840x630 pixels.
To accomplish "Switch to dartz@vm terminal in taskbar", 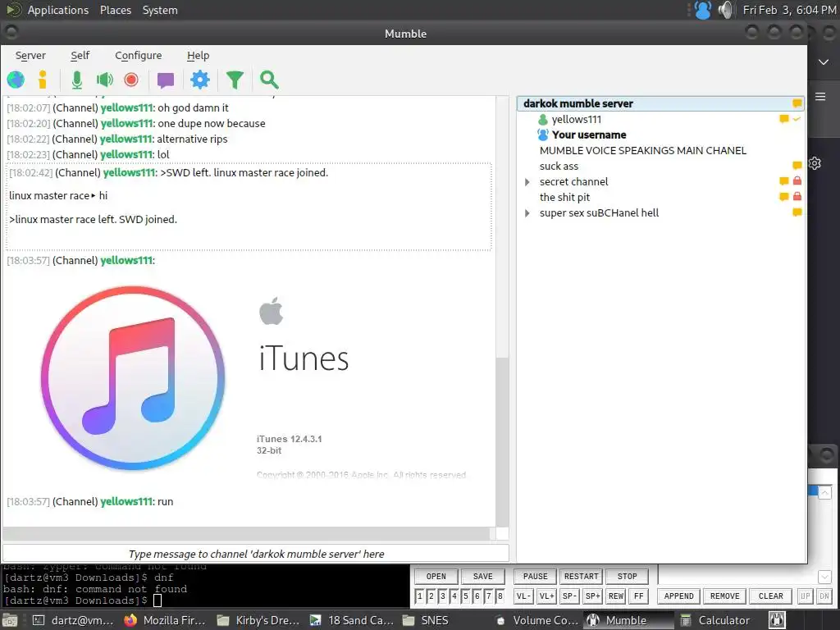I will 73,620.
